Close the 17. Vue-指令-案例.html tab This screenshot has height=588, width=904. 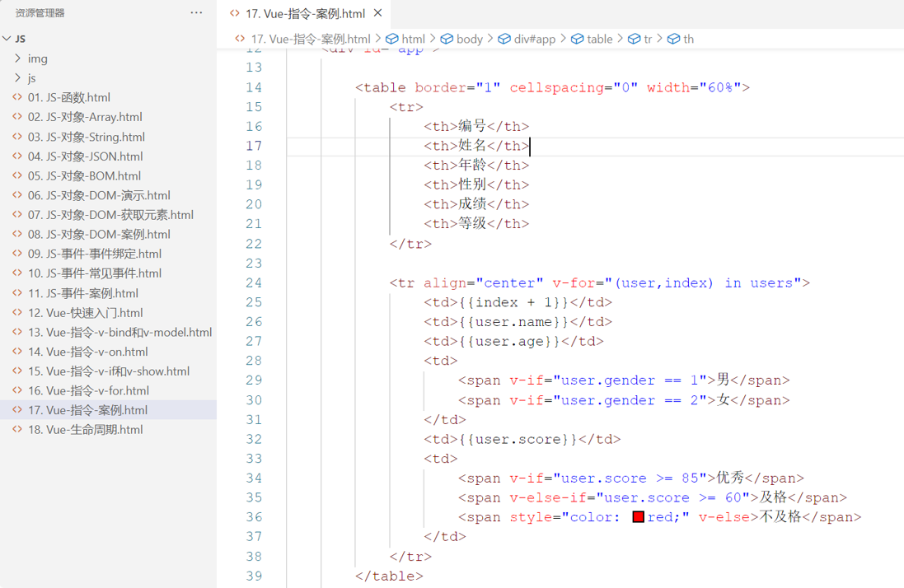(x=378, y=14)
